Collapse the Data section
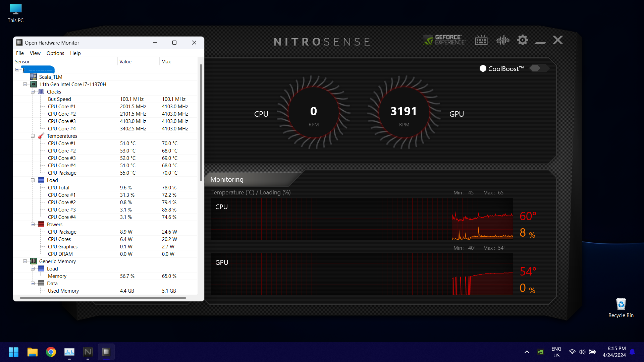644x362 pixels. (33, 284)
